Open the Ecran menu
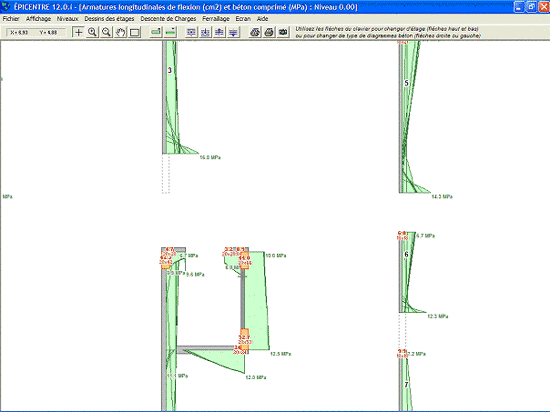Image resolution: width=550 pixels, height=412 pixels. [243, 19]
